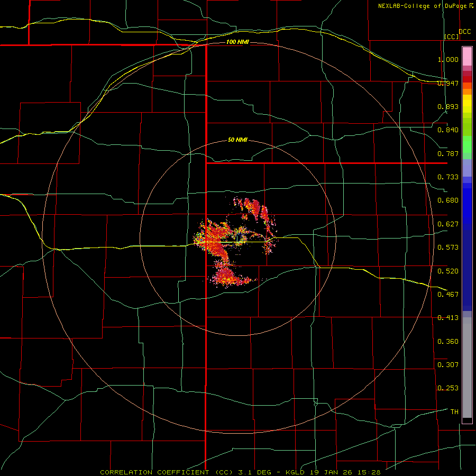Select the 0.947 scale value
The height and width of the screenshot is (476, 476).
448,83
